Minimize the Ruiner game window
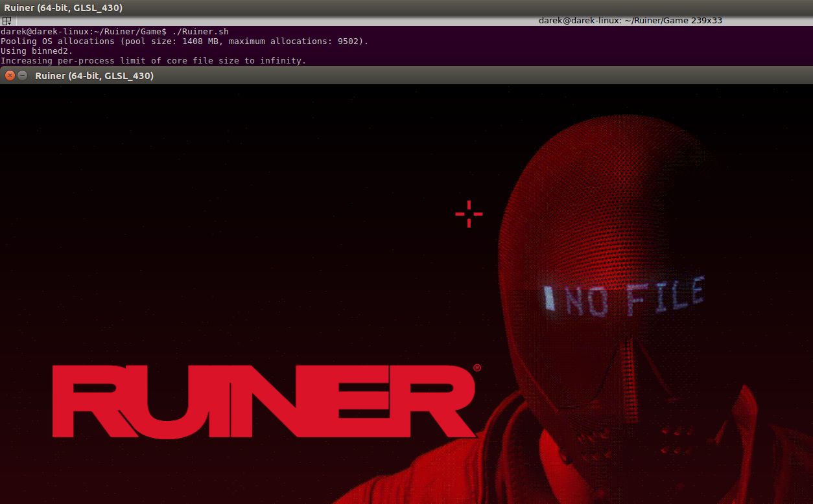The height and width of the screenshot is (504, 813). pos(23,76)
